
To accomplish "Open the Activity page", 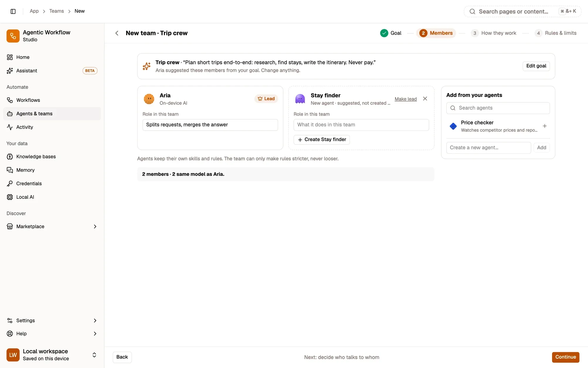I will [52, 127].
